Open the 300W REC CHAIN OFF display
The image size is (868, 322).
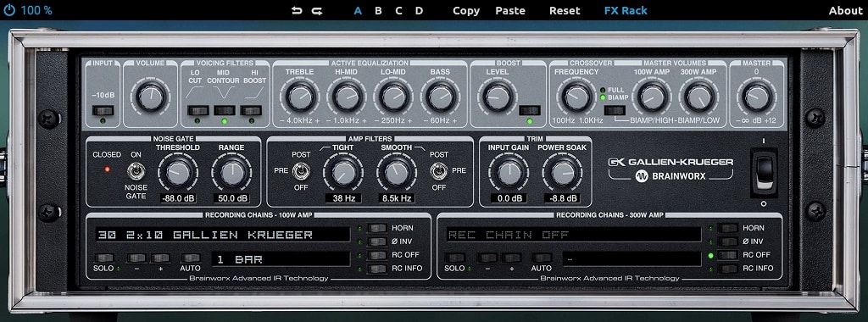click(x=574, y=235)
